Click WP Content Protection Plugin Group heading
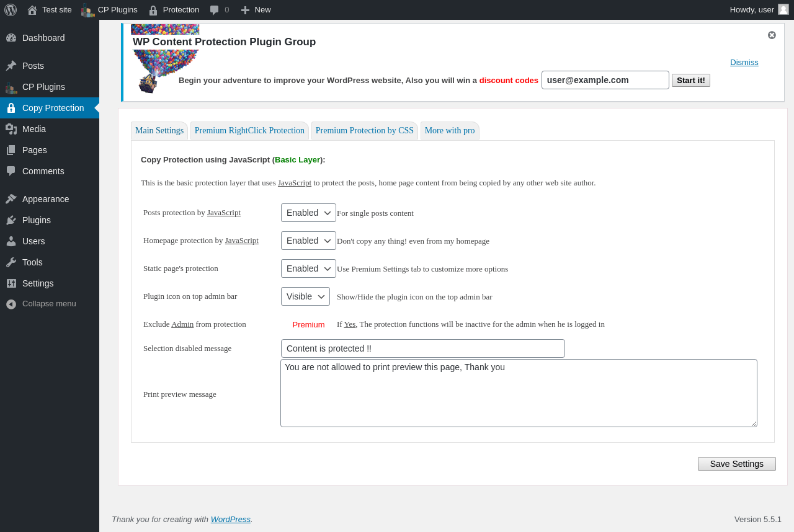 tap(225, 42)
